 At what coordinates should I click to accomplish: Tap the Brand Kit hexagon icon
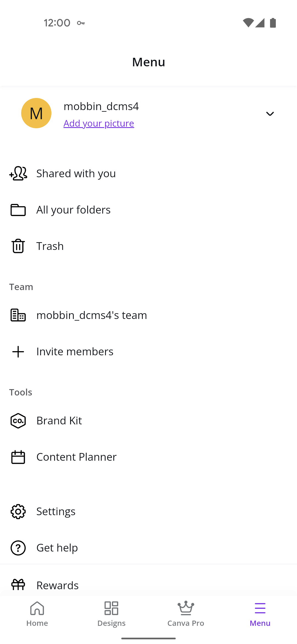click(18, 421)
